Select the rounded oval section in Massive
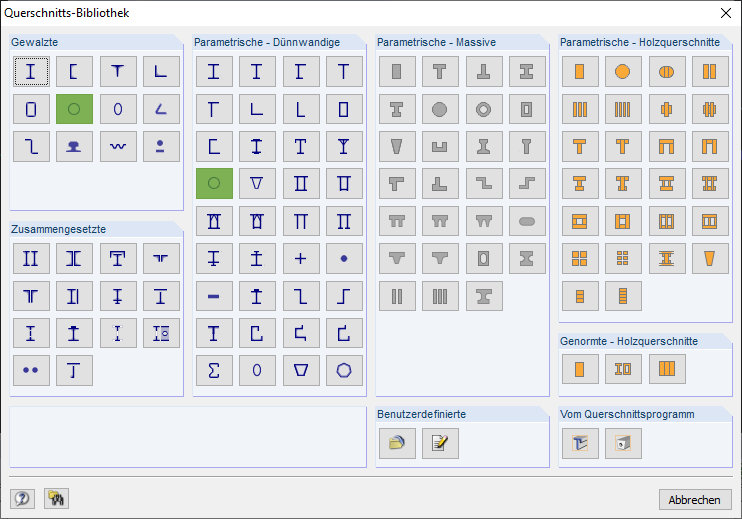Screen dimensions: 742x519 [527, 221]
